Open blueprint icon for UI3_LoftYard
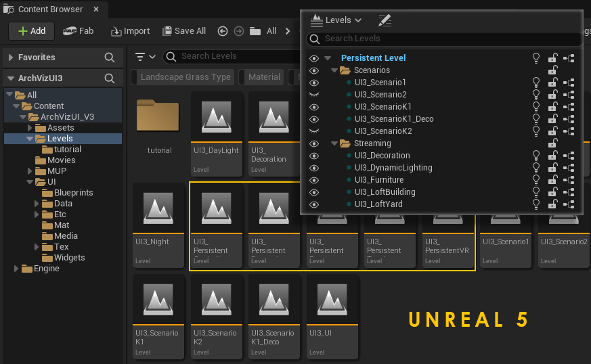591x364 pixels. (x=569, y=204)
